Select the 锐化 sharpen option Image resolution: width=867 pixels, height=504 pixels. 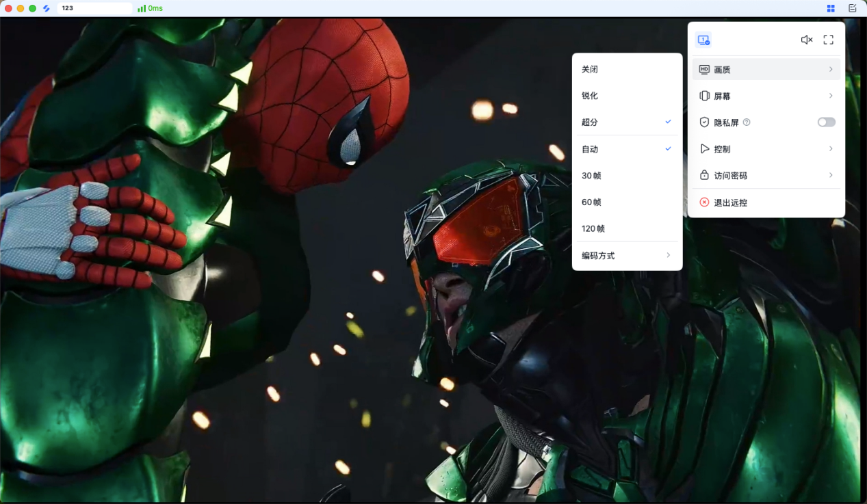[x=627, y=96]
